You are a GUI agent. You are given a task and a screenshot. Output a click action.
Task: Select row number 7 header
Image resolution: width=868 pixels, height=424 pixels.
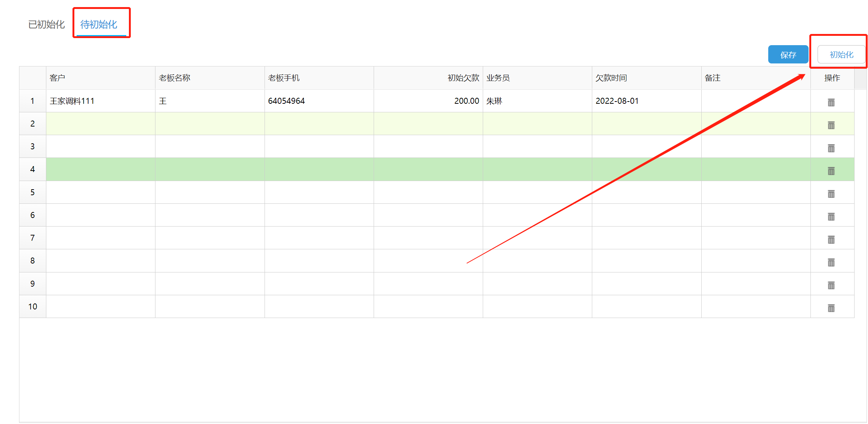point(33,238)
